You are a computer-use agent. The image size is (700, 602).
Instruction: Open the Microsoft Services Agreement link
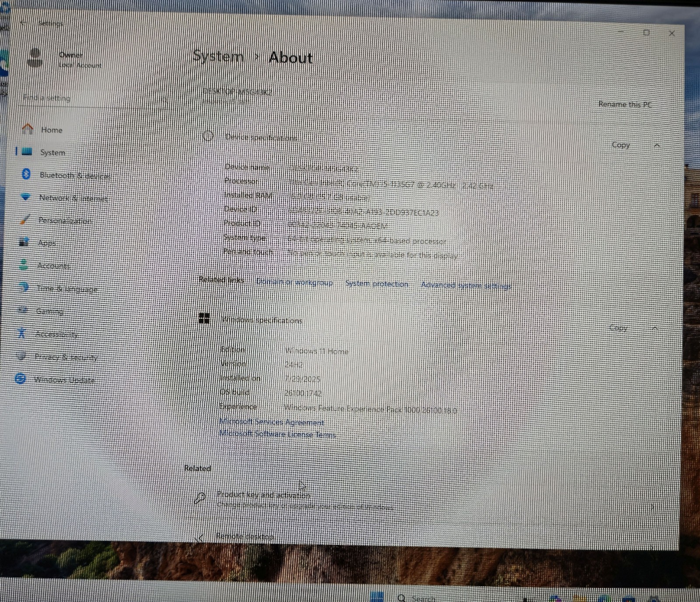[272, 422]
